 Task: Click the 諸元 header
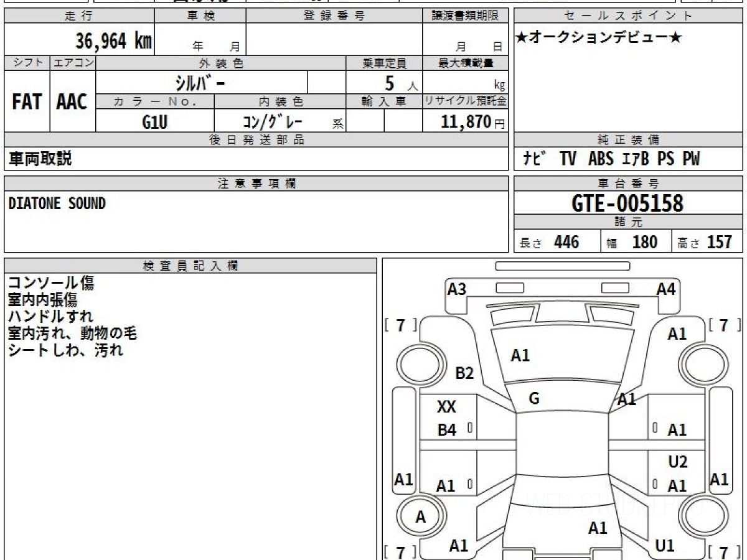coord(628,222)
